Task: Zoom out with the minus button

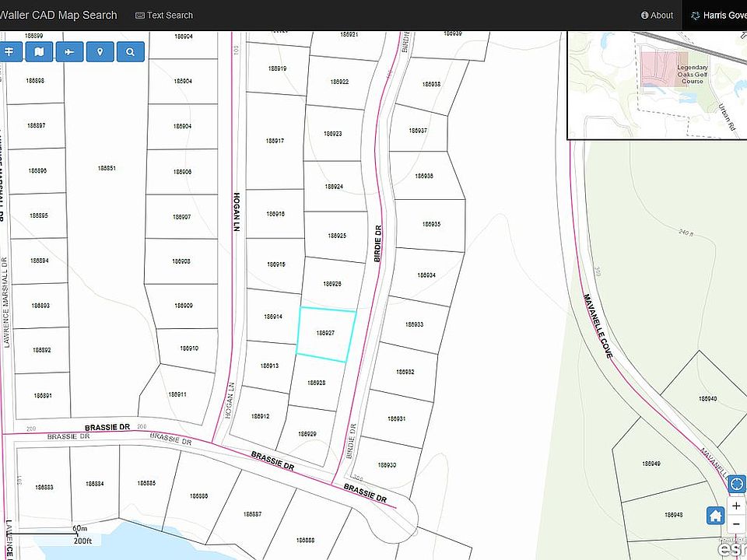Action: pos(737,523)
